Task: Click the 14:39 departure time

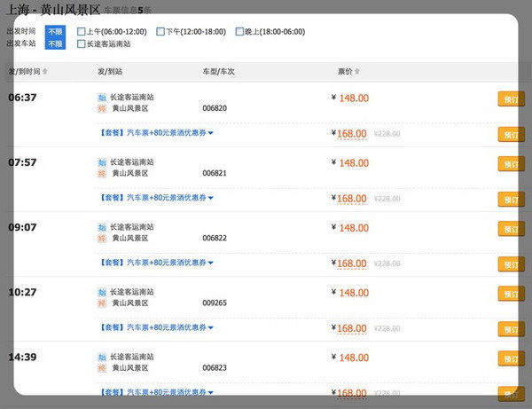Action: 22,357
